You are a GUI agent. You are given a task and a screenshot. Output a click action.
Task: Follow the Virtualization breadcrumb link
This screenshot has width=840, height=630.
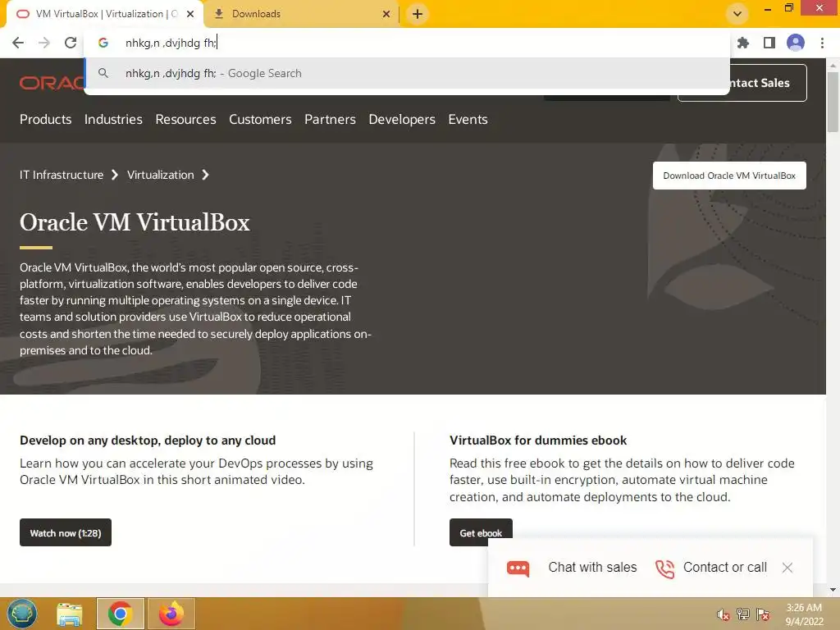[x=160, y=176]
